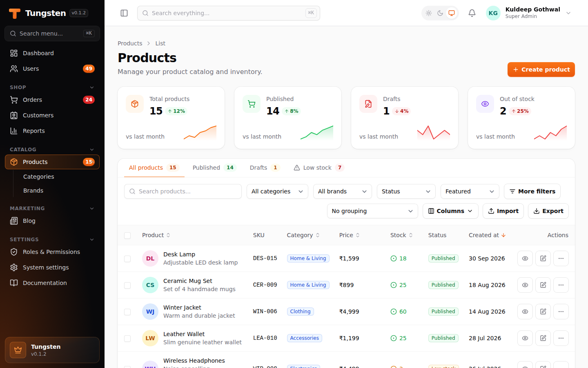Image resolution: width=588 pixels, height=368 pixels.
Task: Switch to light theme sun icon
Action: [429, 13]
